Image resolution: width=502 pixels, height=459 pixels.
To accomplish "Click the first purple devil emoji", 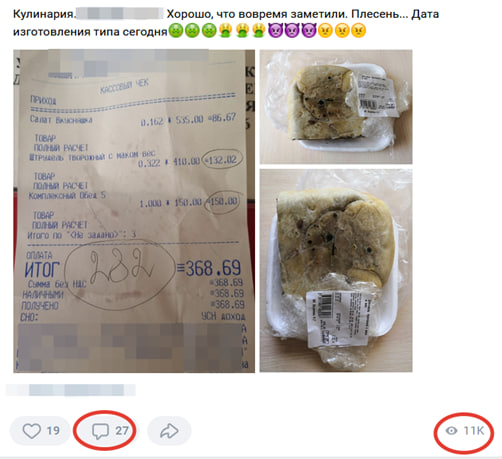I will point(275,31).
